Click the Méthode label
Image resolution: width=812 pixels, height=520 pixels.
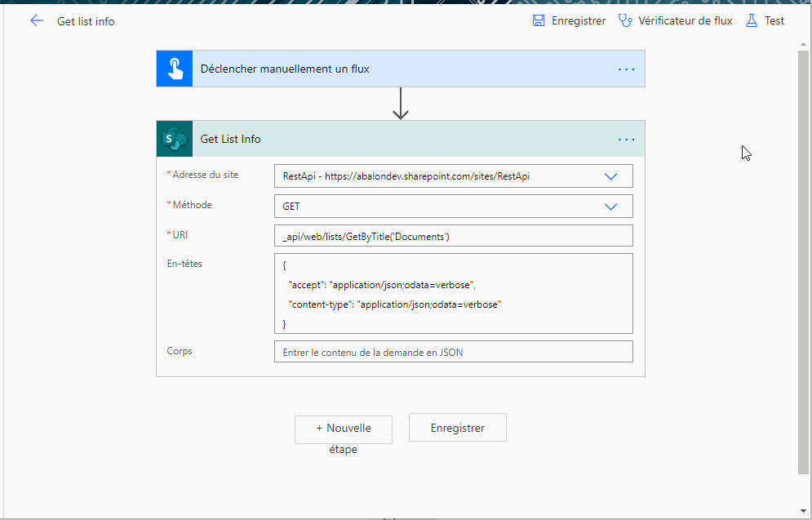click(192, 205)
